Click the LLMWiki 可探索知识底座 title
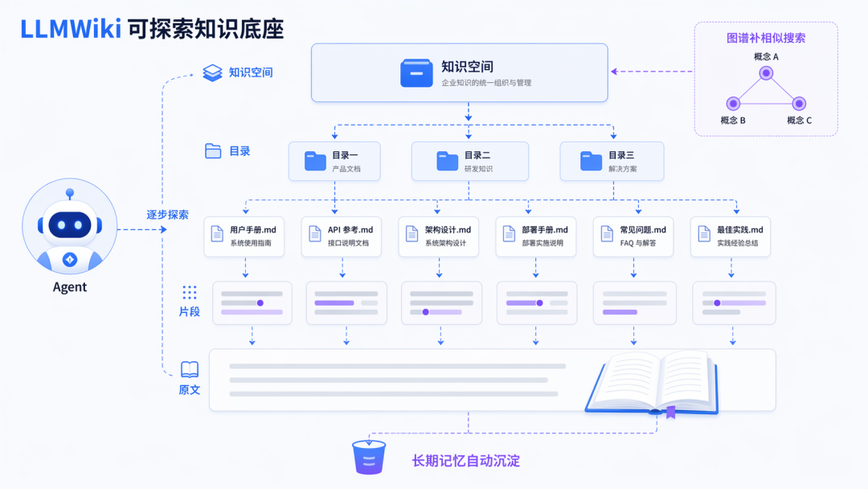Image resolution: width=868 pixels, height=489 pixels. pyautogui.click(x=152, y=29)
